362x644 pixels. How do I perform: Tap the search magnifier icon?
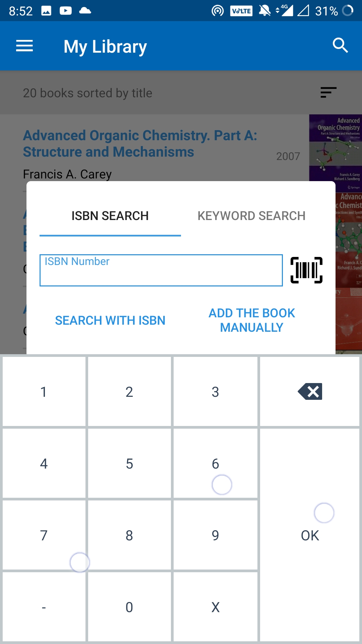click(340, 46)
